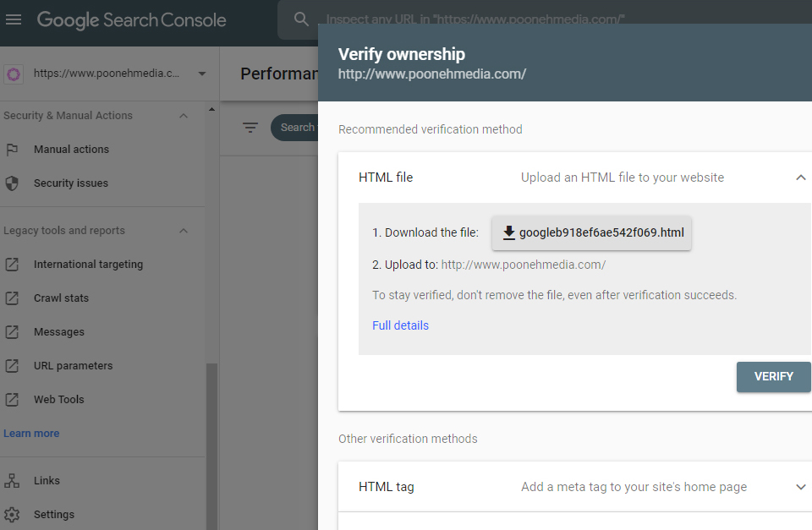Screen dimensions: 812x530
Task: Expand the HTML tag verification method
Action: point(801,487)
